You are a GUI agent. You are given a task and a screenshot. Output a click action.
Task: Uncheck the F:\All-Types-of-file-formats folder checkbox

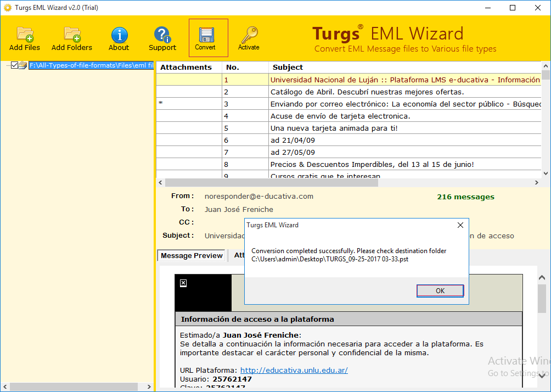pos(14,65)
